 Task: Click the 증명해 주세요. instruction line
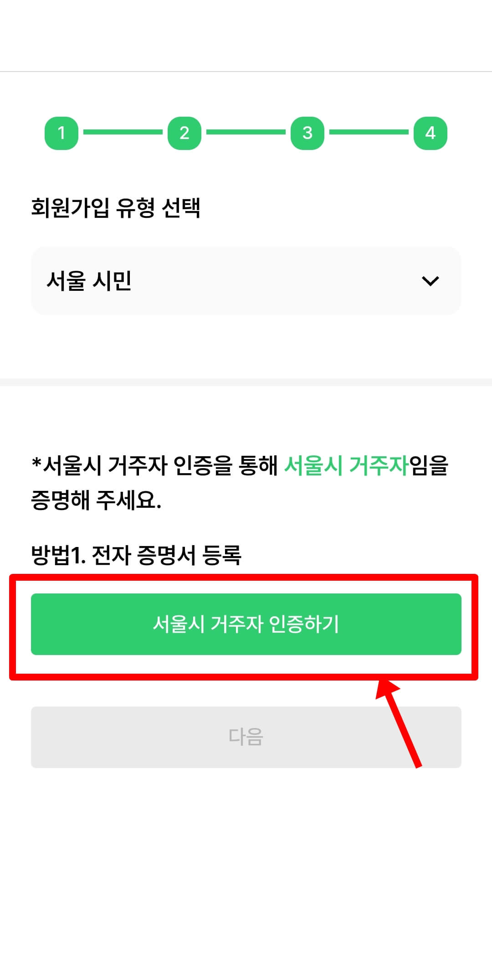[x=96, y=500]
